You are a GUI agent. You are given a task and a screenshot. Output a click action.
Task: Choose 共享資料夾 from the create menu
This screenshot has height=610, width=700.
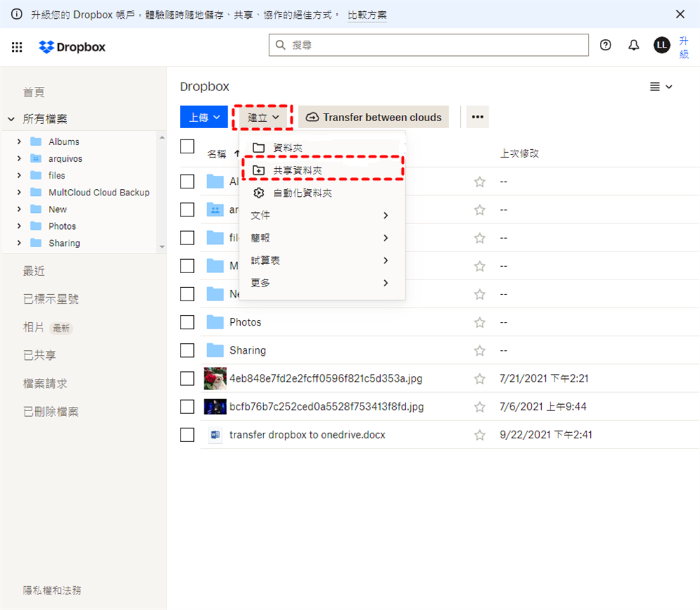[322, 170]
